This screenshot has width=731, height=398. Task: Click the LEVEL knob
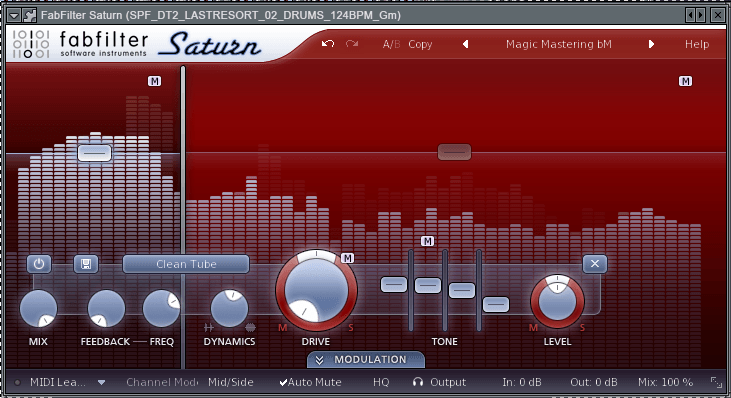[x=557, y=302]
